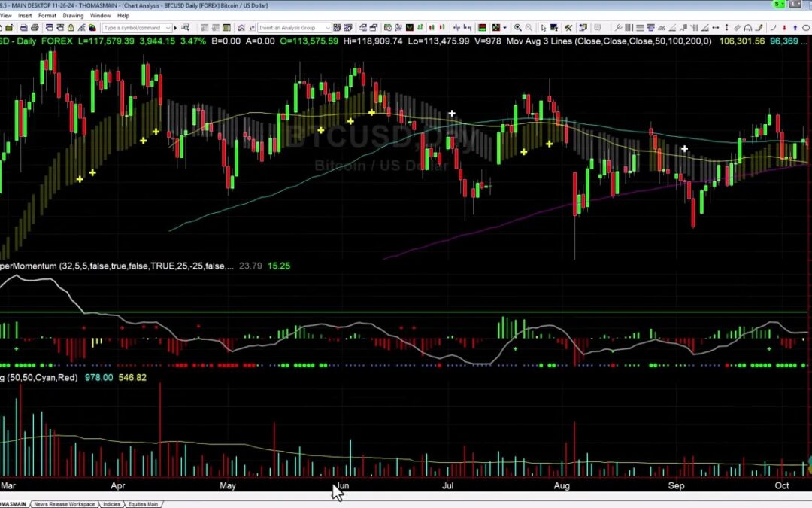This screenshot has width=812, height=508.
Task: Click the green chart window icon
Action: pyautogui.click(x=409, y=28)
